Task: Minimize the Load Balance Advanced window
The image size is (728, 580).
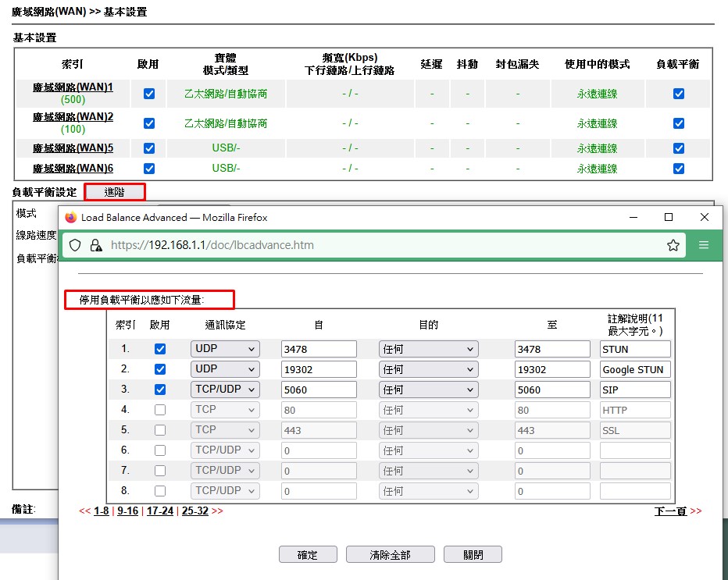Action: pos(633,217)
